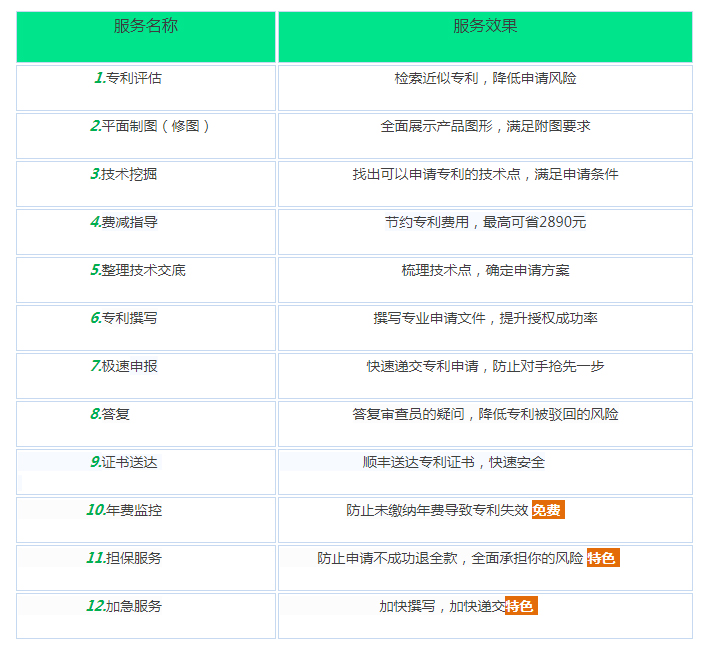Select the 3.技术挖掘 service name
The height and width of the screenshot is (647, 702).
tap(124, 174)
